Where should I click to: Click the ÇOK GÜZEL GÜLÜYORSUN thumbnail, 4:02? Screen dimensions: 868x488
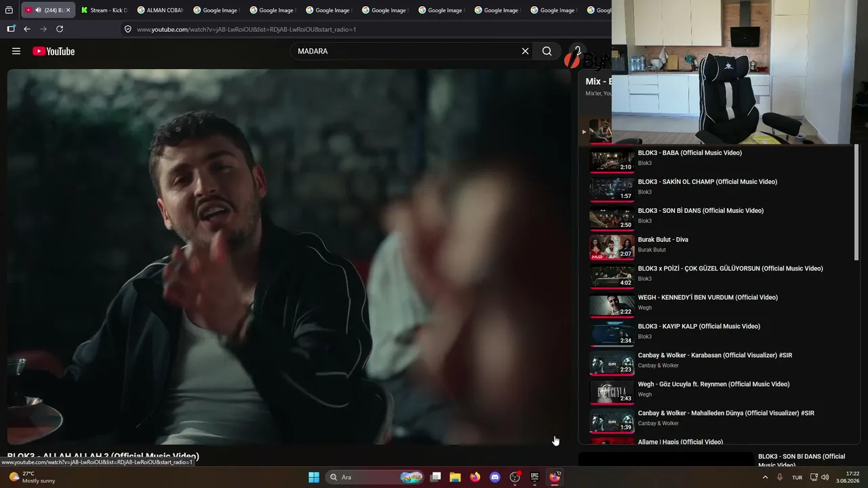[x=612, y=277]
